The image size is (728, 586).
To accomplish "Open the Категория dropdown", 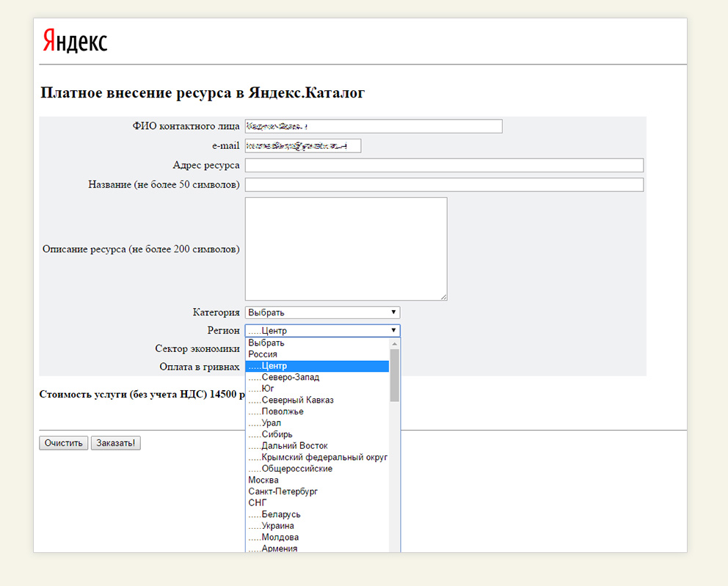I will (x=322, y=312).
